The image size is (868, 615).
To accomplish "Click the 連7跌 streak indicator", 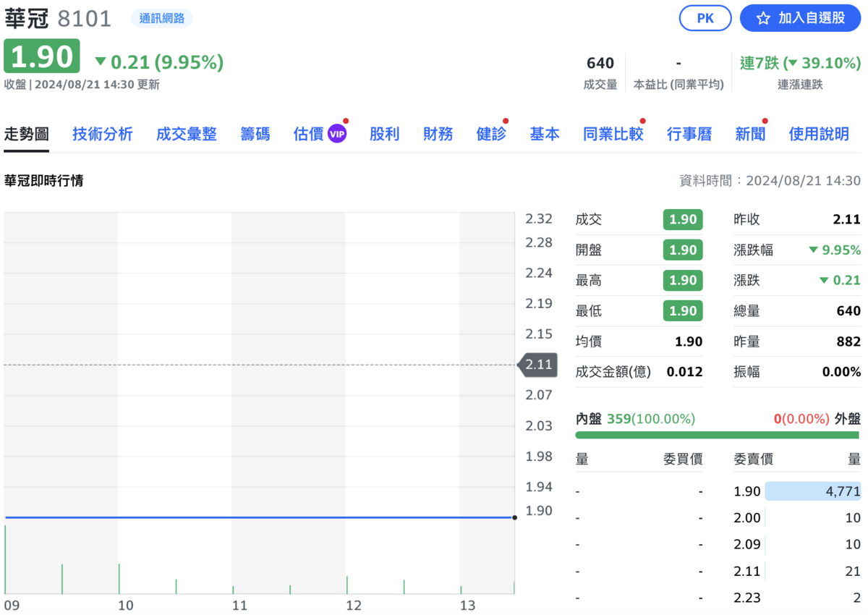I will (x=800, y=63).
